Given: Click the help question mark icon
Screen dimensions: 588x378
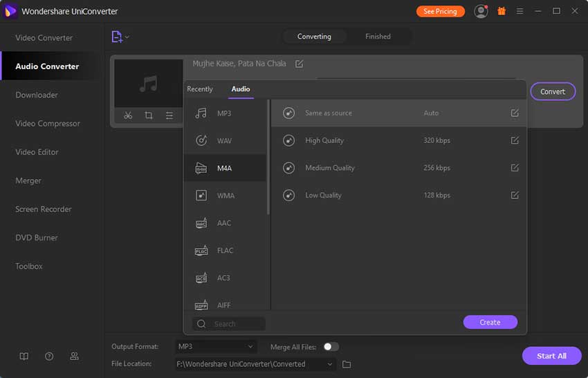Looking at the screenshot, I should tap(49, 357).
